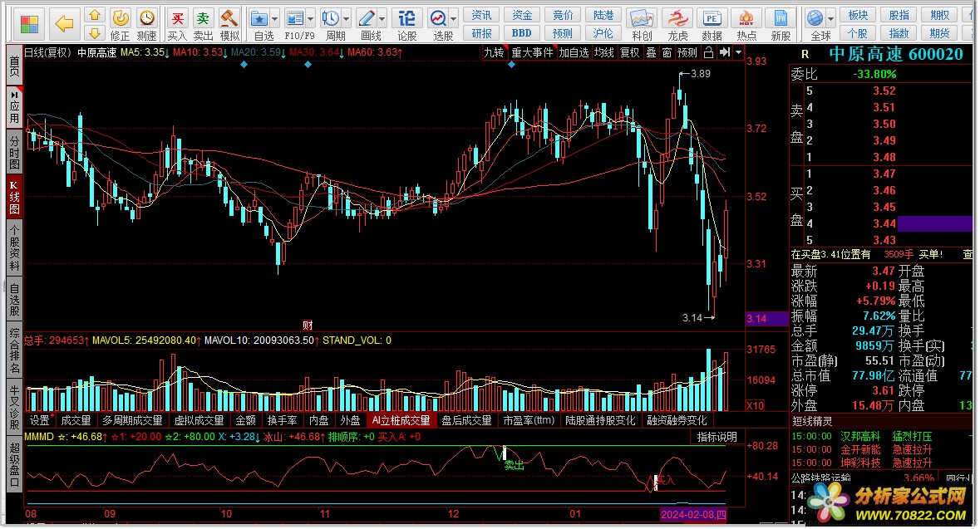
Task: Open the 数据 PE data icon
Action: 712,24
